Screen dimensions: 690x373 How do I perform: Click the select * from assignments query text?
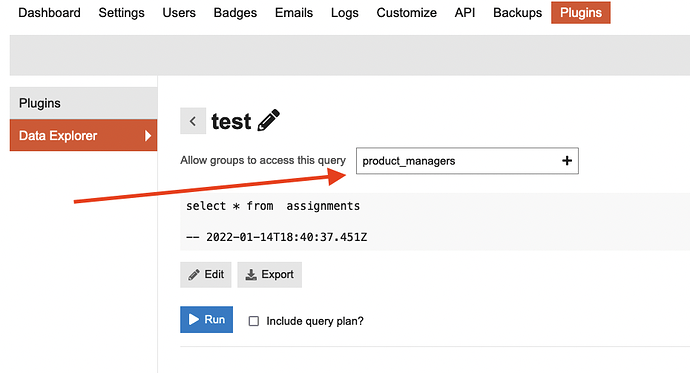click(x=273, y=206)
